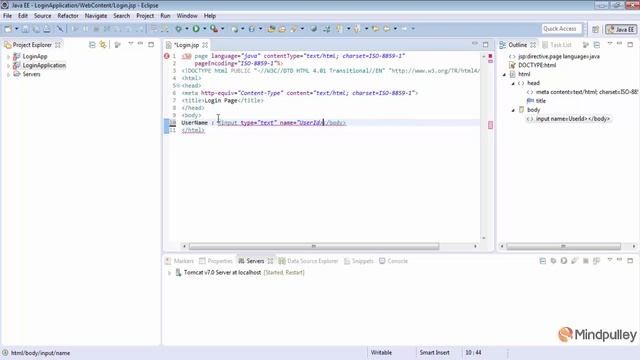The image size is (640, 360).
Task: Open dropdown arrow next to Debug icon
Action: (x=187, y=29)
